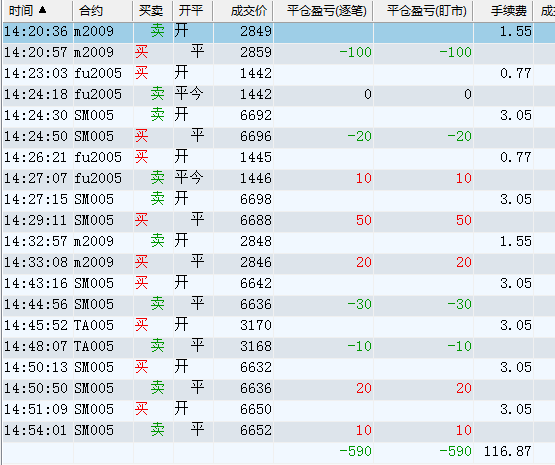Select the time cell 14:27:15
The image size is (555, 465).
pyautogui.click(x=35, y=199)
